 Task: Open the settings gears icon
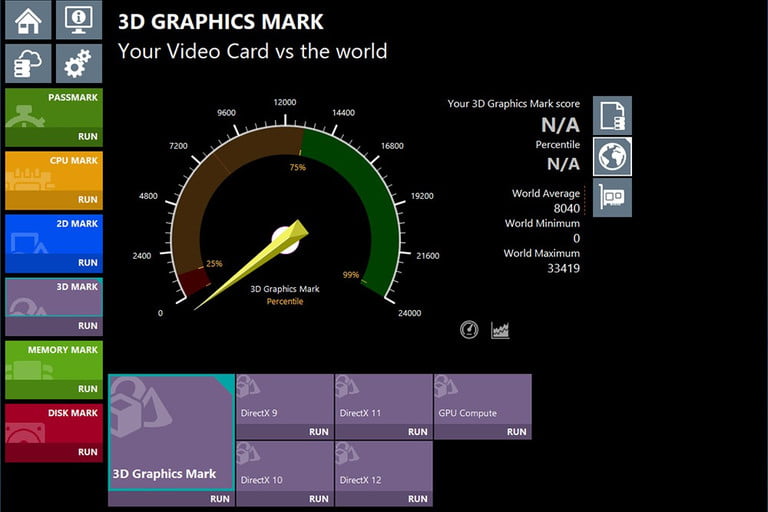point(79,63)
